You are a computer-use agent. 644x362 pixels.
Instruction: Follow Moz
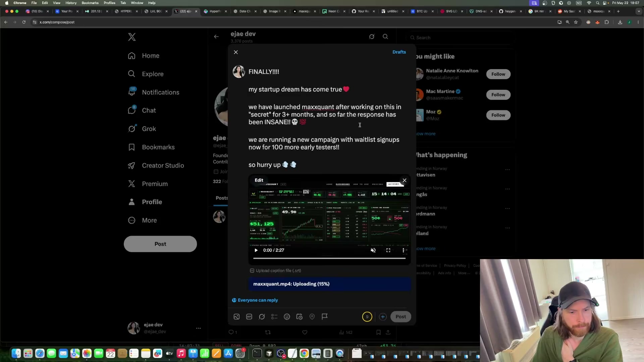[498, 115]
